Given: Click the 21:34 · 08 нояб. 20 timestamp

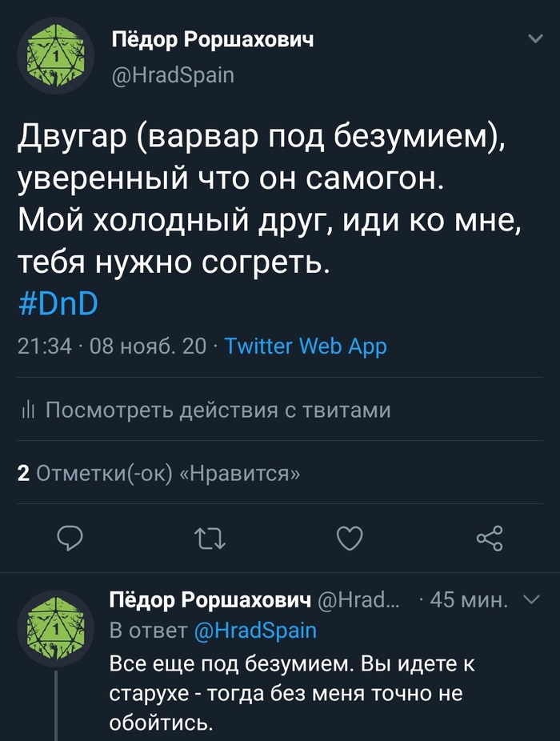Looking at the screenshot, I should tap(111, 346).
